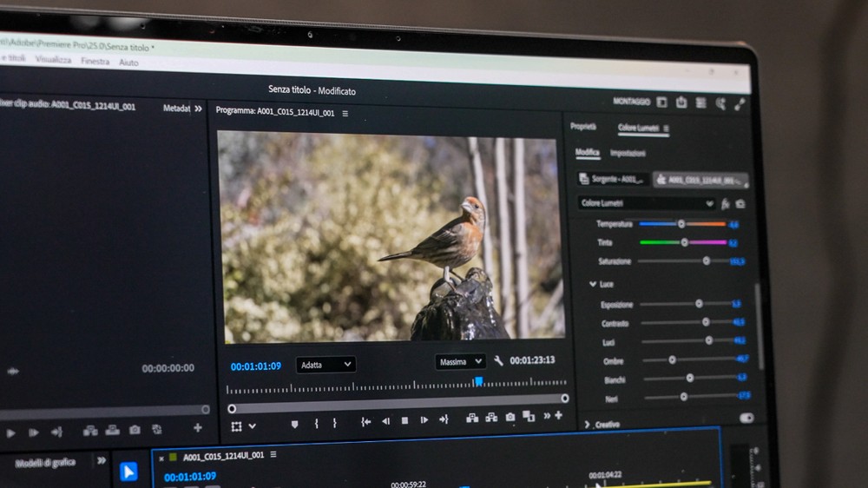Viewport: 868px width, 488px height.
Task: Open the Colore Lumetri effect dropdown
Action: (x=647, y=203)
